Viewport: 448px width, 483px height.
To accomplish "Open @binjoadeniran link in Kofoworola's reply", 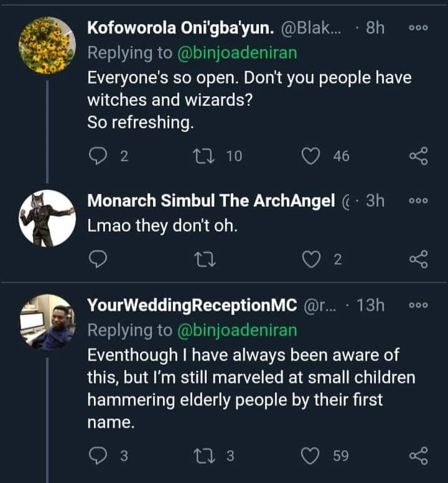I will click(x=238, y=53).
